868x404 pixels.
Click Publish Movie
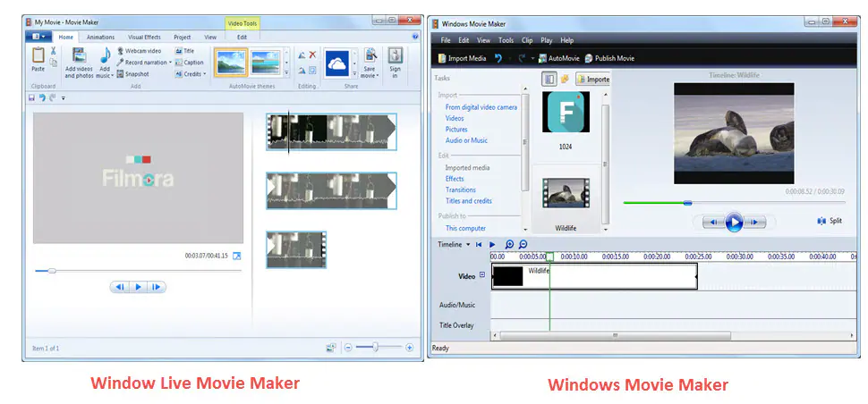[609, 58]
